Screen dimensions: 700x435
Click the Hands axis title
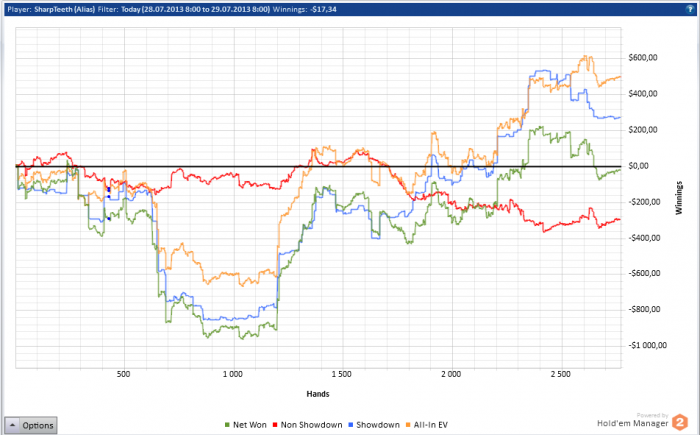(x=318, y=394)
